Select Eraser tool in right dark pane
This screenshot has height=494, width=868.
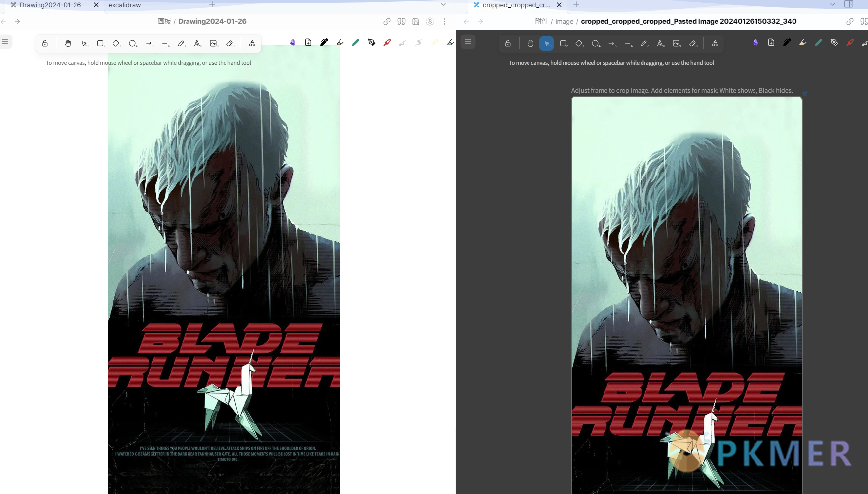click(x=693, y=43)
